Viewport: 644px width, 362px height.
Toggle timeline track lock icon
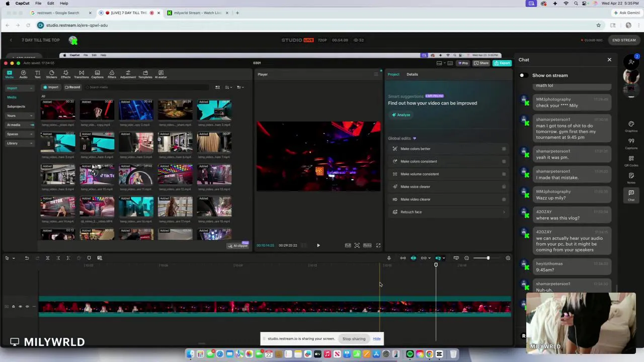(x=14, y=306)
